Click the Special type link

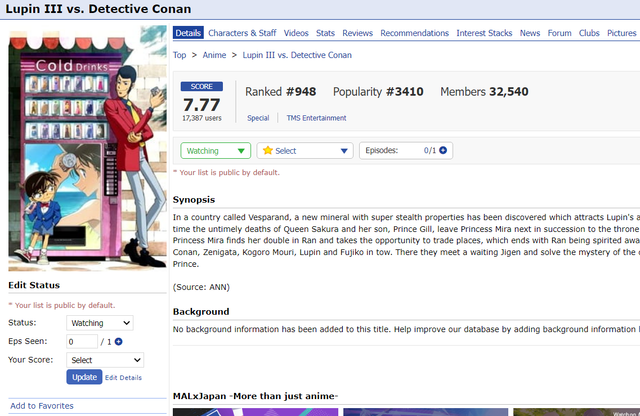tap(258, 118)
